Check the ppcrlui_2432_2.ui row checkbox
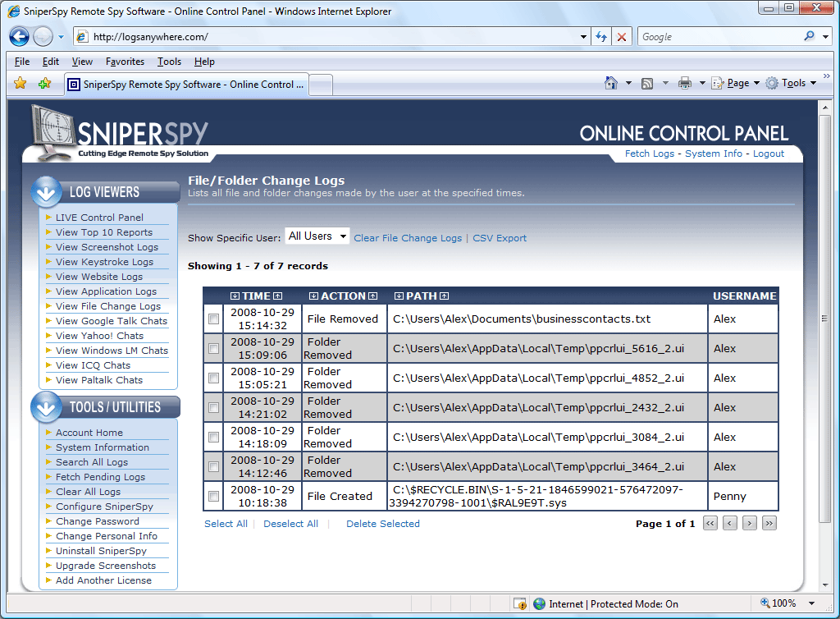 click(x=214, y=407)
